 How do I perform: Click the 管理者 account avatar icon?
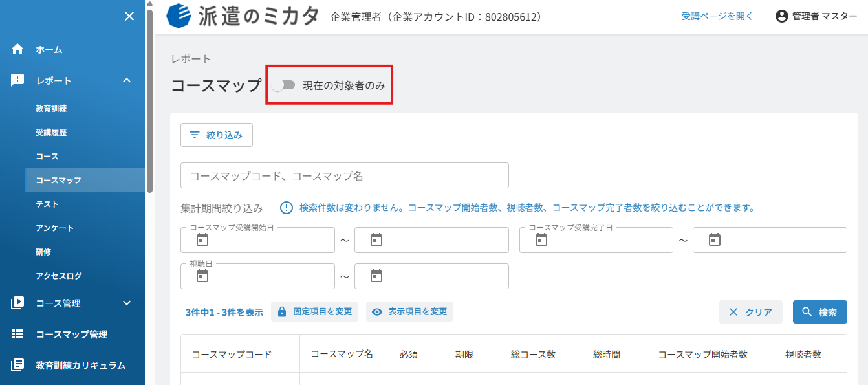click(x=782, y=16)
